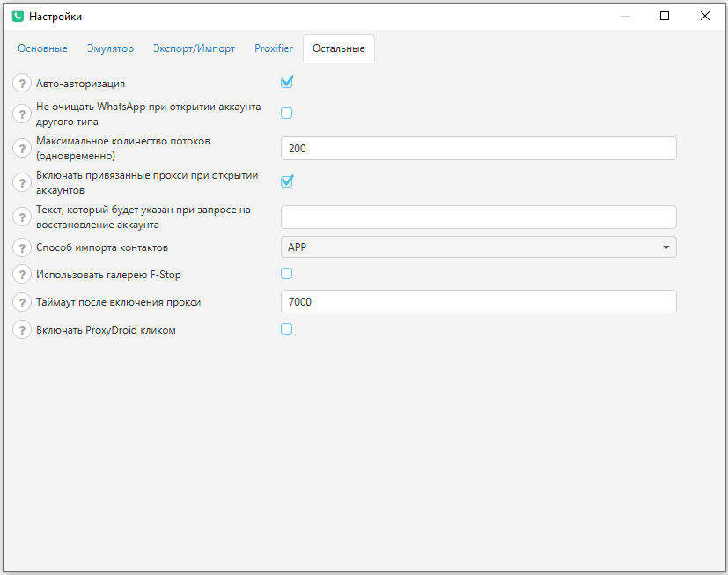Click the green phone app icon in title bar
Viewport: 728px width, 575px height.
pos(18,16)
